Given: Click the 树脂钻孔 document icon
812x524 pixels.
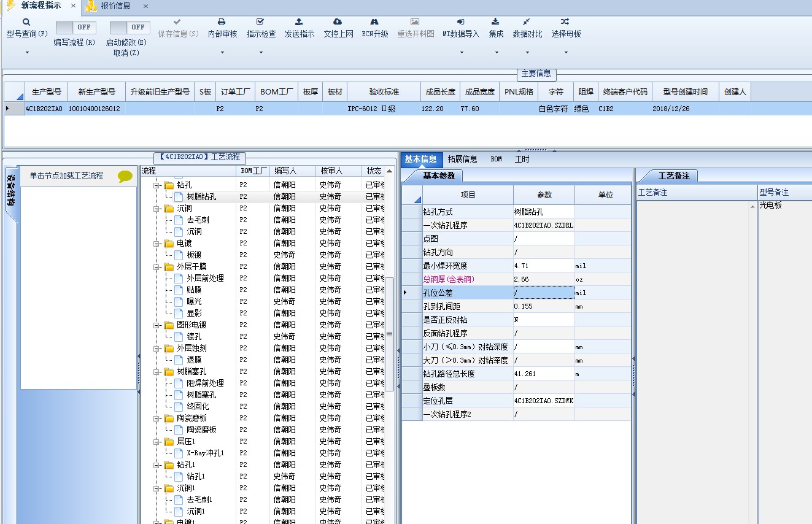Looking at the screenshot, I should point(179,197).
